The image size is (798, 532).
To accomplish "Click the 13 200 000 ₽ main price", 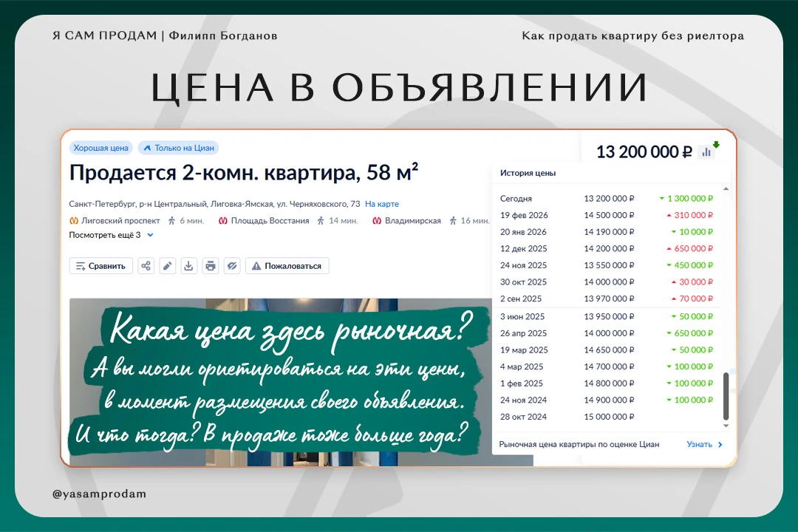I will (644, 151).
